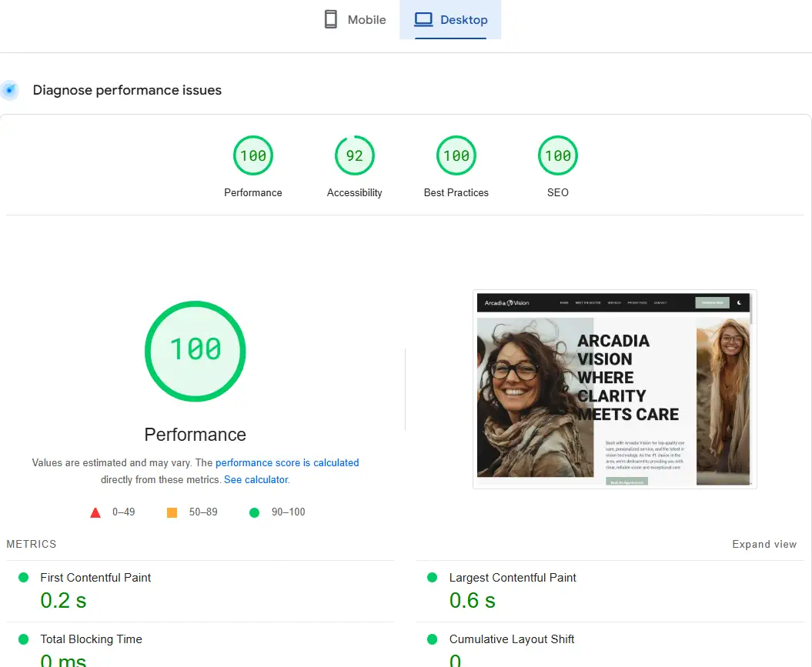Click the Best Practices score gauge
Screen dimensions: 812x667
456,155
